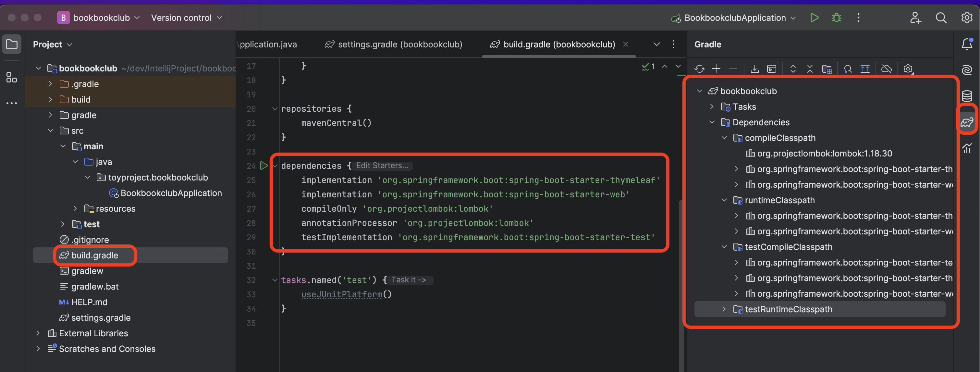This screenshot has height=372, width=980.
Task: Expand Tasks node in Gradle panel
Action: 711,107
